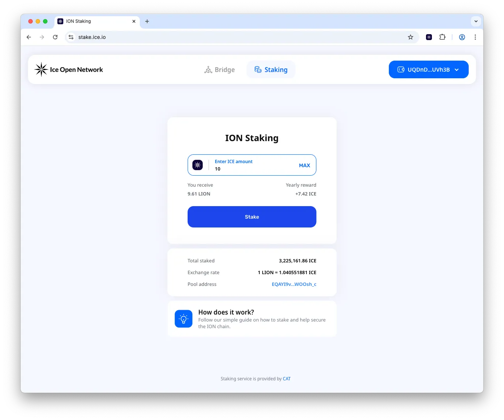Click the Ice Open Network star logo
The width and height of the screenshot is (504, 420).
tap(41, 69)
